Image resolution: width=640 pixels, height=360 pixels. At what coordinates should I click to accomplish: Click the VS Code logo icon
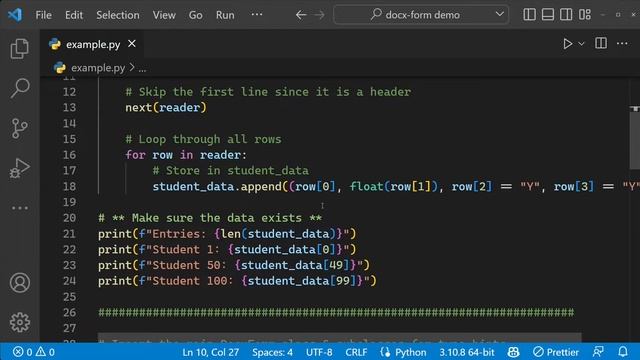click(x=15, y=15)
